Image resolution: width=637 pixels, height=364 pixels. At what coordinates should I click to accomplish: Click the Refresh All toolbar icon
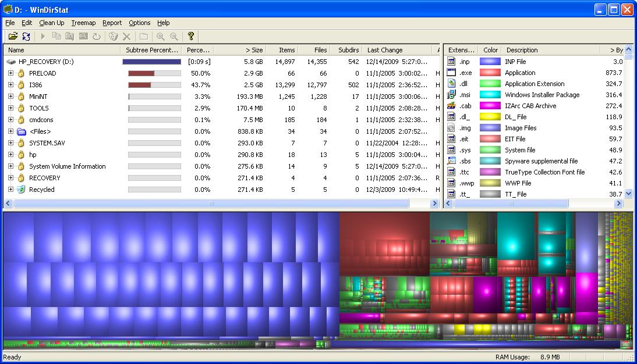click(x=26, y=37)
